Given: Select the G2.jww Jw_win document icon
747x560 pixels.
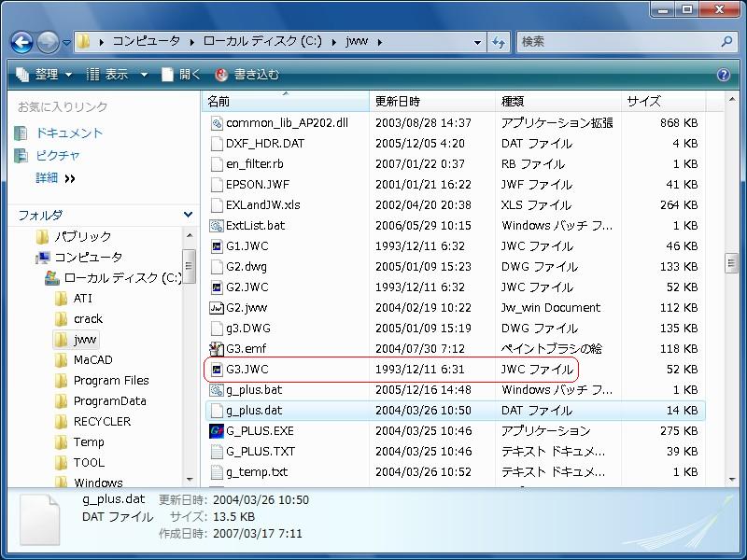Looking at the screenshot, I should pos(217,308).
